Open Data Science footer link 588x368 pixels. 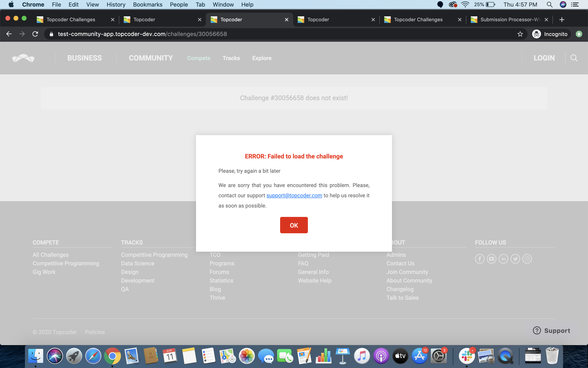coord(138,263)
